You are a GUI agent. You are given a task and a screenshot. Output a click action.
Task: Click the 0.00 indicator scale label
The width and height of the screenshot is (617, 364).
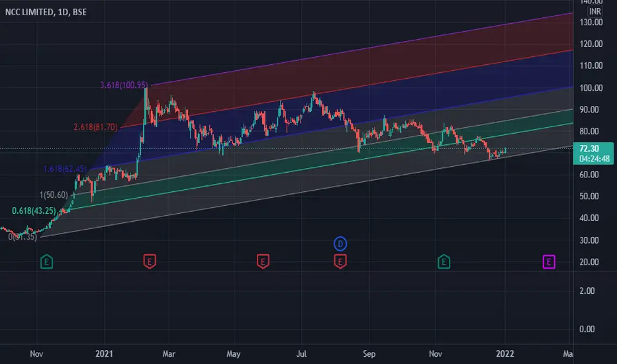coord(587,329)
